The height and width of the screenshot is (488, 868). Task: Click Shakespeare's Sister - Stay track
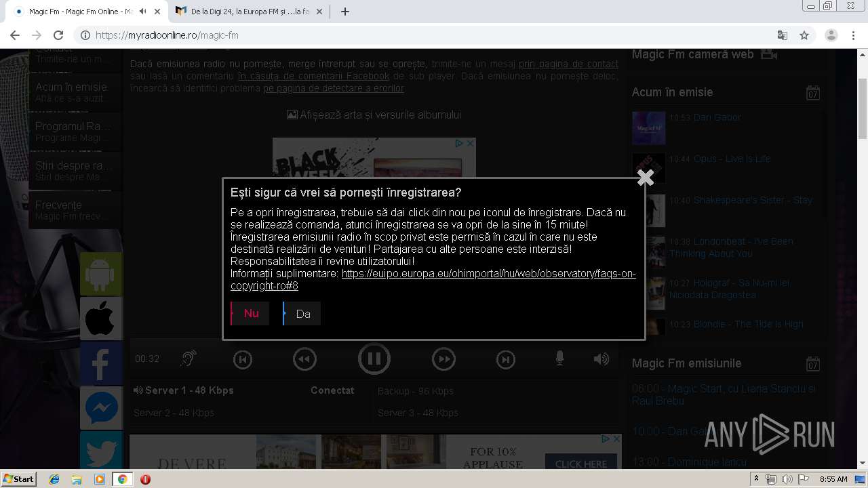click(x=753, y=200)
